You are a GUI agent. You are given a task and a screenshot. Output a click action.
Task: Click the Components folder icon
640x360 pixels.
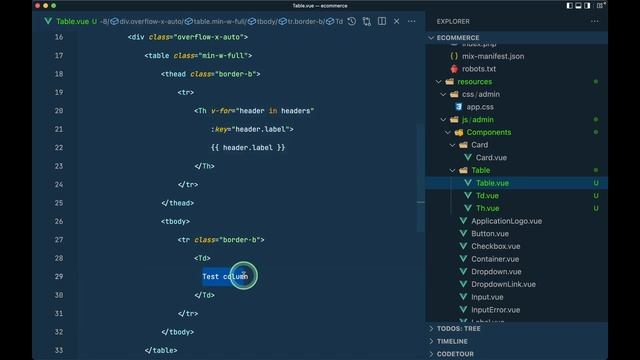(459, 132)
